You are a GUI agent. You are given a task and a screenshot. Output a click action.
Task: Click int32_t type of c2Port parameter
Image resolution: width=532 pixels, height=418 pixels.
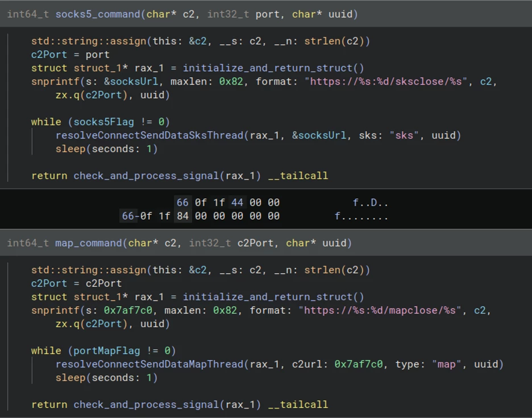[210, 243]
